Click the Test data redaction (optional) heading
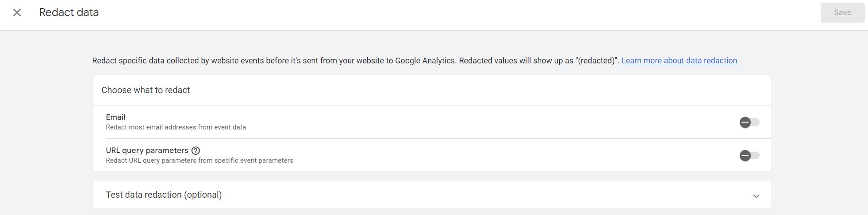Image resolution: width=868 pixels, height=215 pixels. [164, 195]
